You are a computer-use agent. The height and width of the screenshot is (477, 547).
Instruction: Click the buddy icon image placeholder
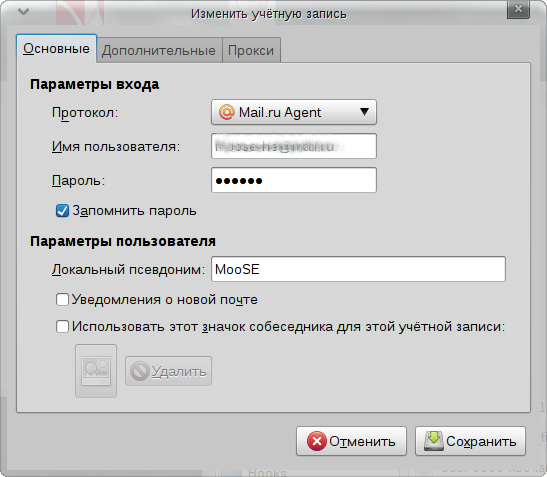(96, 371)
